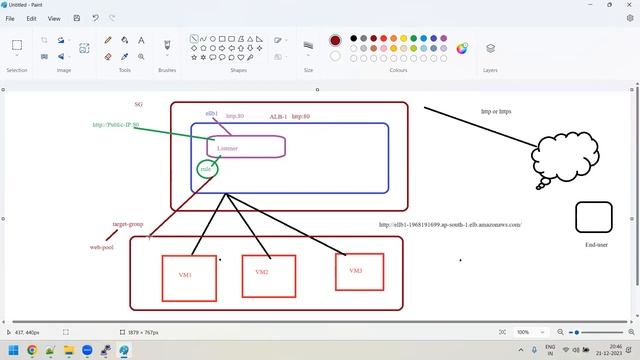Image resolution: width=640 pixels, height=360 pixels.
Task: Select the Colour picker eyedropper tool
Action: click(x=124, y=57)
